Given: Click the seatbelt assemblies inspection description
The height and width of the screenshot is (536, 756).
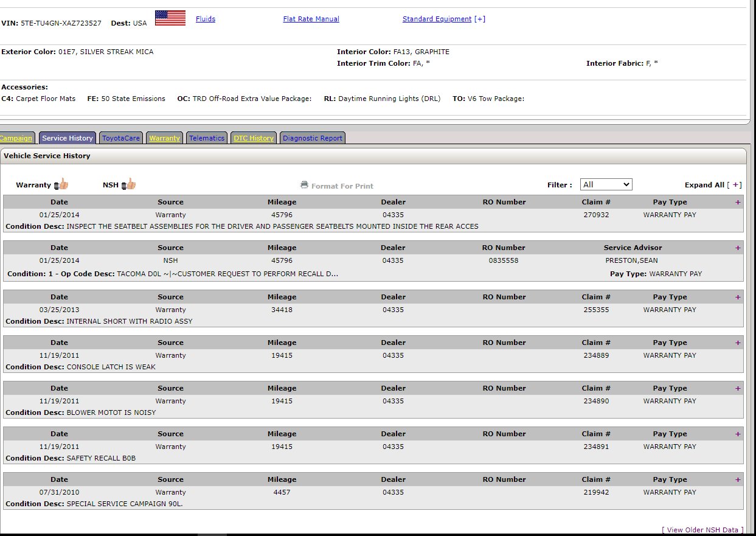Looking at the screenshot, I should [x=272, y=226].
